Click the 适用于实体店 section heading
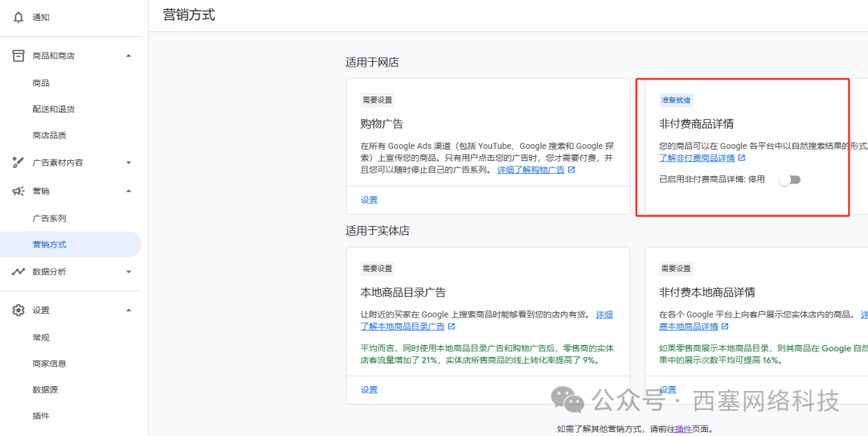 coord(378,230)
